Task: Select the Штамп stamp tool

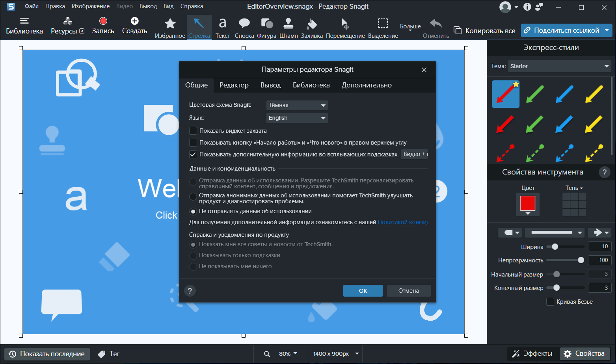Action: (x=288, y=28)
